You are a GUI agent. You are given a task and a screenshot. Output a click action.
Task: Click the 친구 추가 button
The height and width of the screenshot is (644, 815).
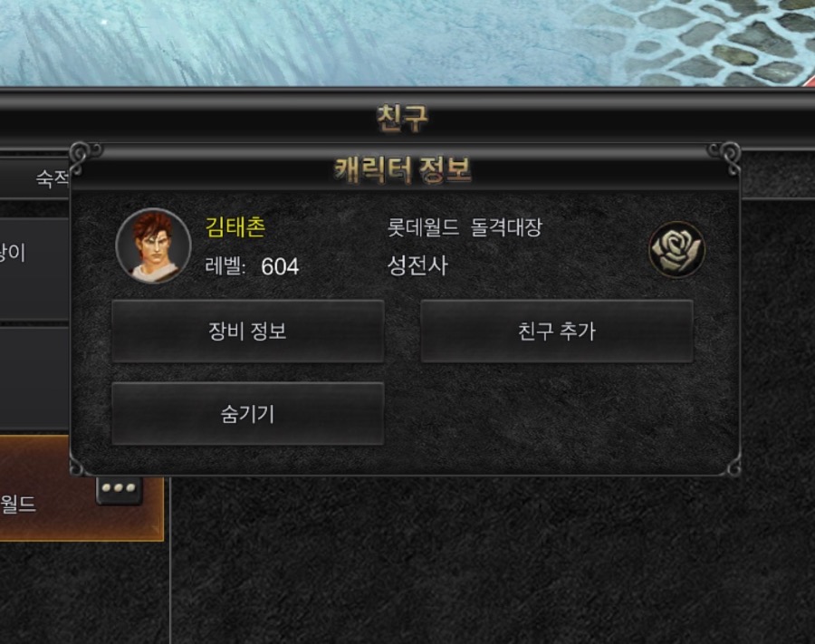557,332
